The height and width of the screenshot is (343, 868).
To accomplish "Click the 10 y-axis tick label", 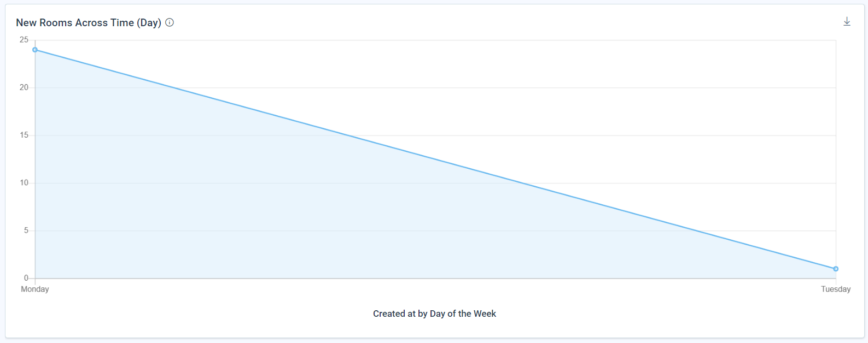I will 24,183.
